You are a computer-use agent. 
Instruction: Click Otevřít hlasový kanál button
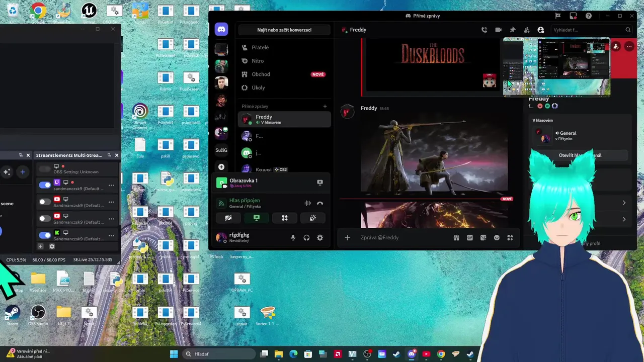pyautogui.click(x=580, y=155)
